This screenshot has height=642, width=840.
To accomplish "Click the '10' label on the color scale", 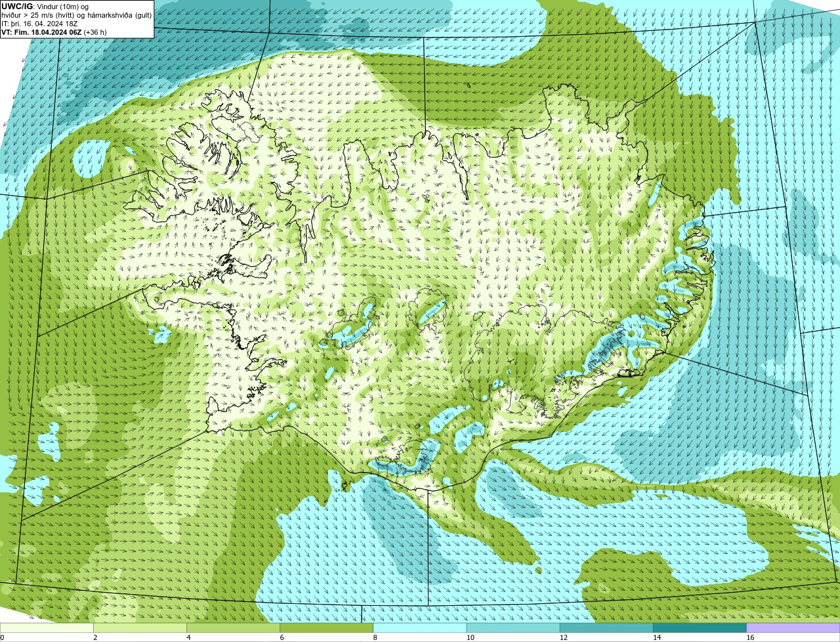I will [470, 637].
